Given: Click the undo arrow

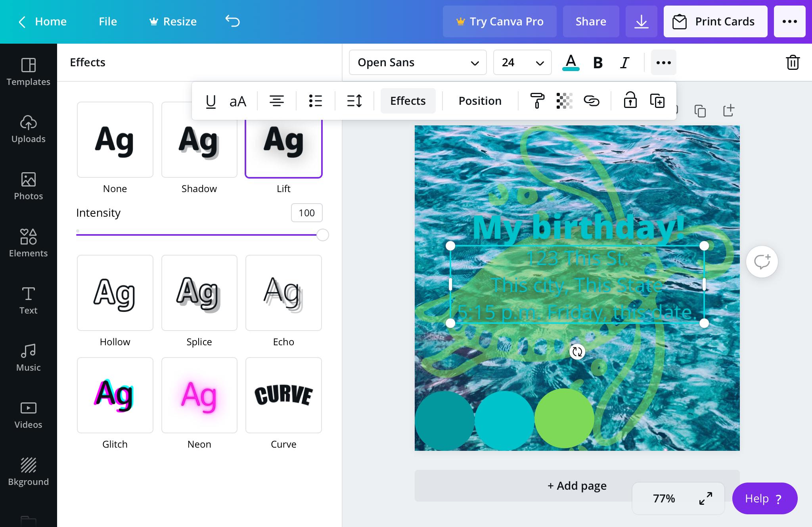Looking at the screenshot, I should tap(233, 21).
